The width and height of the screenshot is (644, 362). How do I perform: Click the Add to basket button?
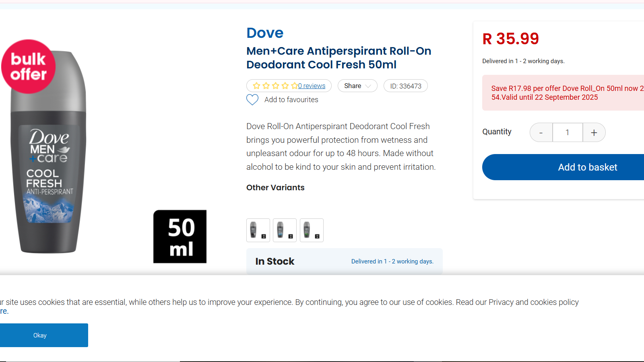pyautogui.click(x=587, y=167)
